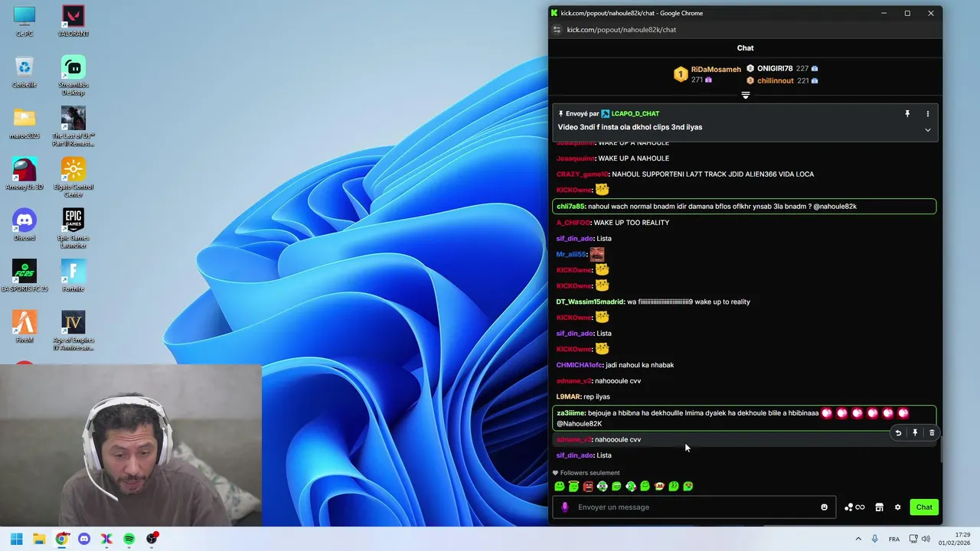Open the Streamlabs Desktop shortcut

73,76
